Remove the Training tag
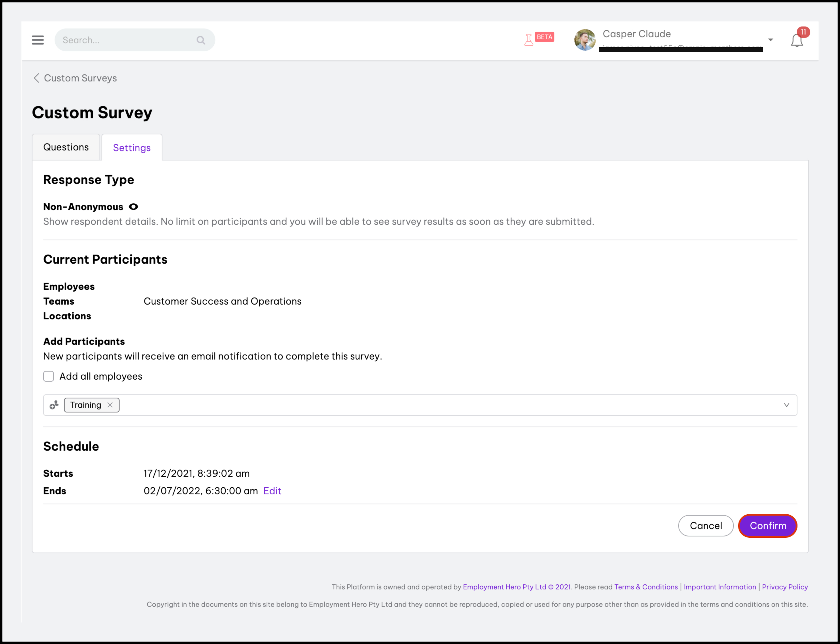The height and width of the screenshot is (644, 840). (110, 405)
